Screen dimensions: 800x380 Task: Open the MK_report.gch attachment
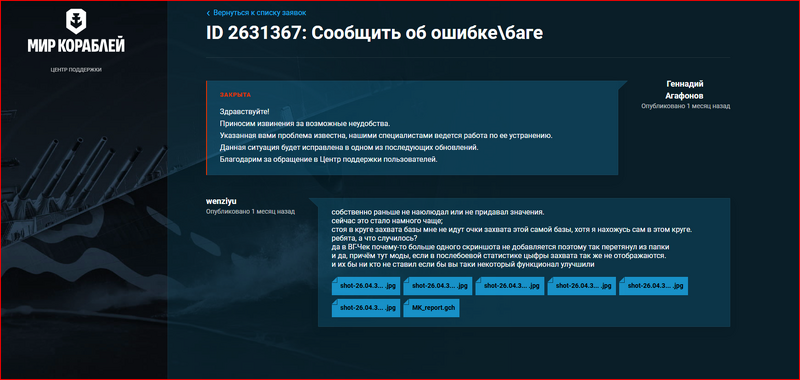[432, 308]
